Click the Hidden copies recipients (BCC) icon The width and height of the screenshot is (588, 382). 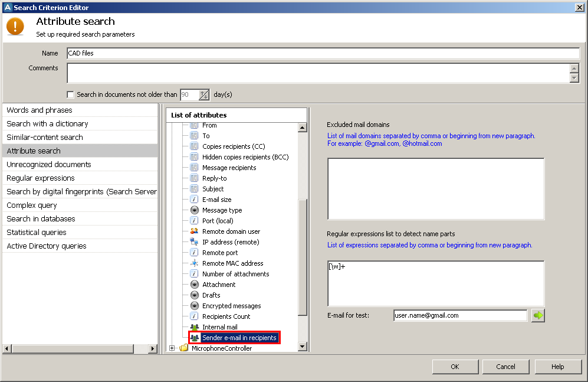tap(194, 157)
